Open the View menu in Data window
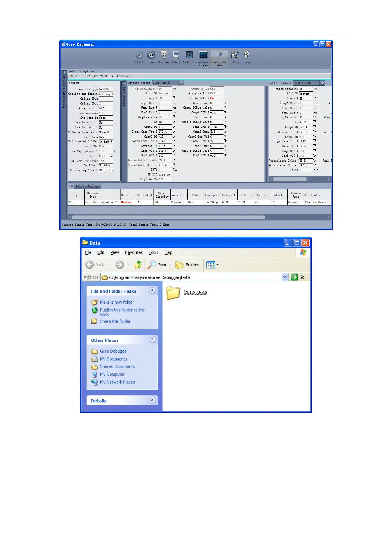 (115, 252)
